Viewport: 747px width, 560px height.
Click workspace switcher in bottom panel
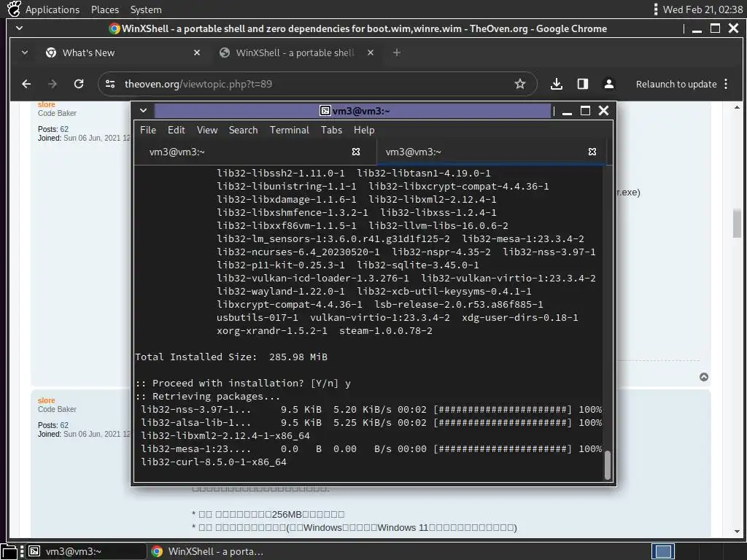663,551
